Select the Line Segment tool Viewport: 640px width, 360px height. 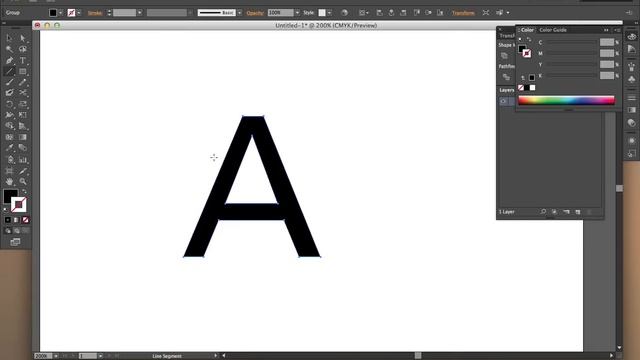click(9, 71)
